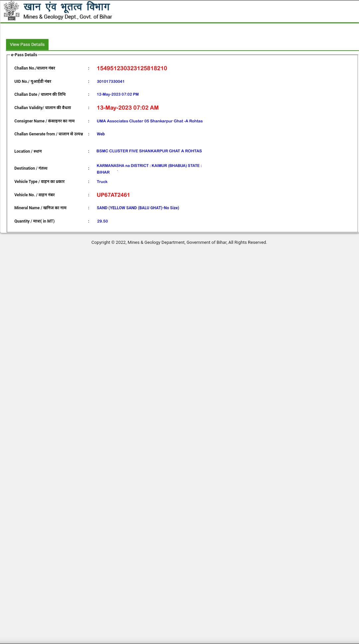Click the copyright footer text
The image size is (359, 644).
[179, 242]
